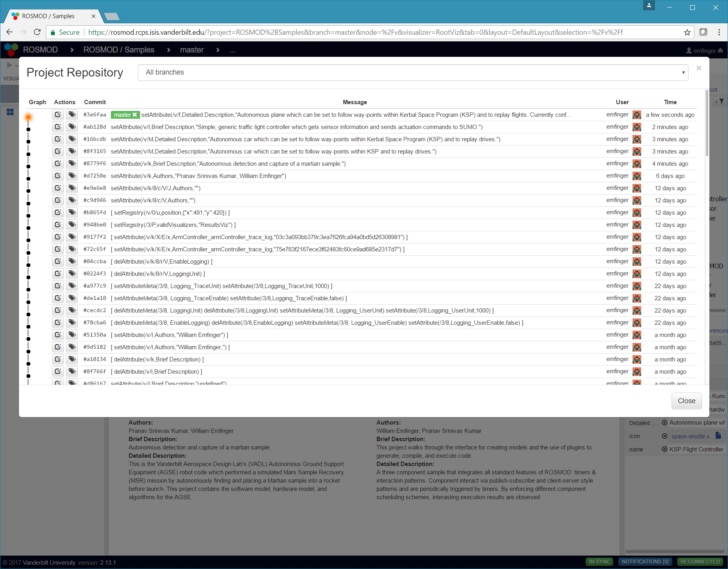
Task: Click the ROSMOD / Samples breadcrumb
Action: point(119,50)
